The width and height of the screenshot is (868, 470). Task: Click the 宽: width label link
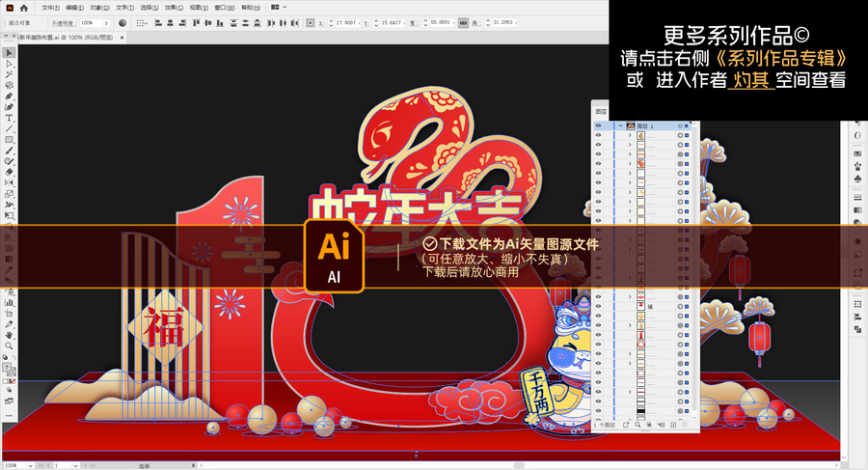pos(414,23)
